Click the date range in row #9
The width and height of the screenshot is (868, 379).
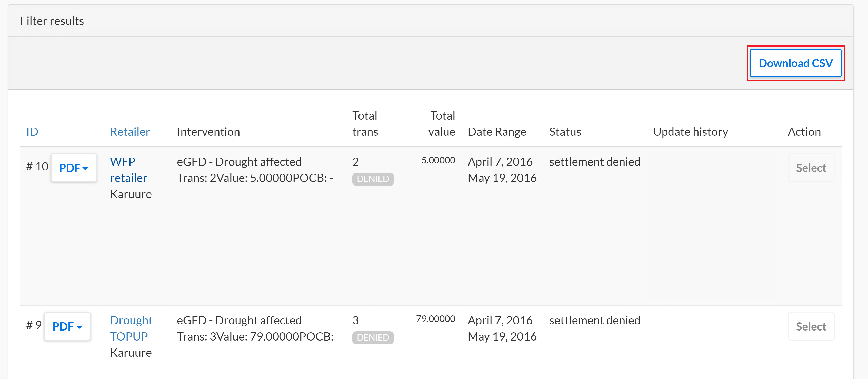(502, 328)
